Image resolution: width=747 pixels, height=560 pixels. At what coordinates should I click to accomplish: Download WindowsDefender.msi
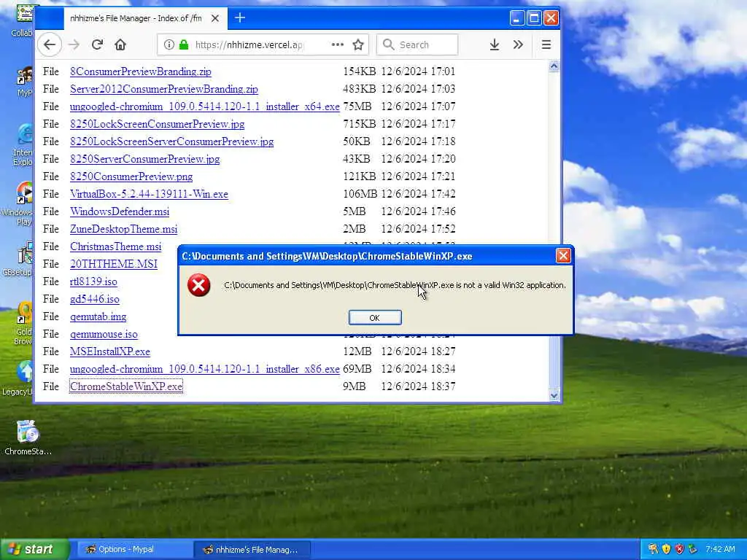[120, 211]
